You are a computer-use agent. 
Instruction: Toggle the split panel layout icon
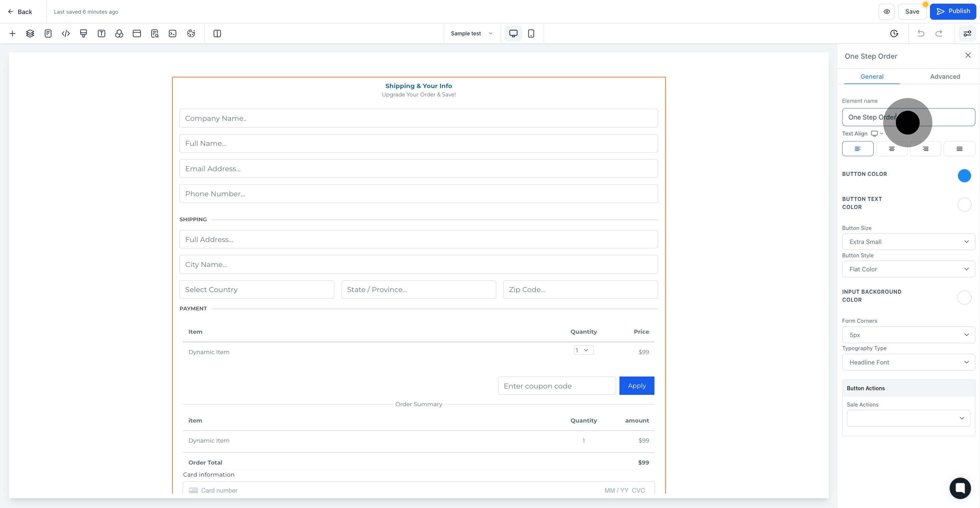point(217,33)
